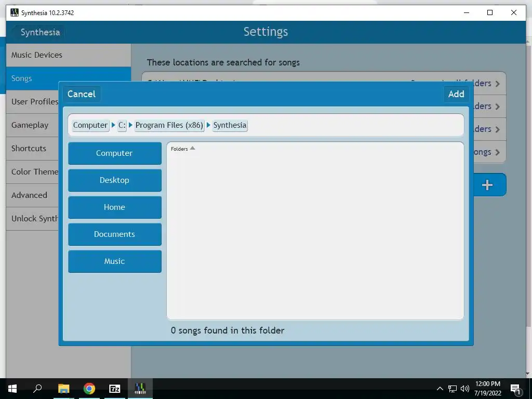Select the Synthesia breadcrumb segment
532x399 pixels.
230,125
